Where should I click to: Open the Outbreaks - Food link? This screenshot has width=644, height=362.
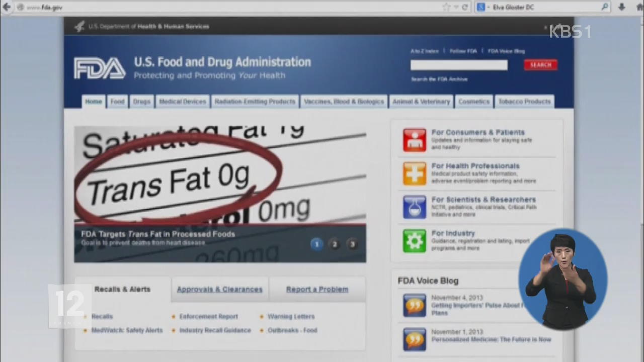[292, 330]
